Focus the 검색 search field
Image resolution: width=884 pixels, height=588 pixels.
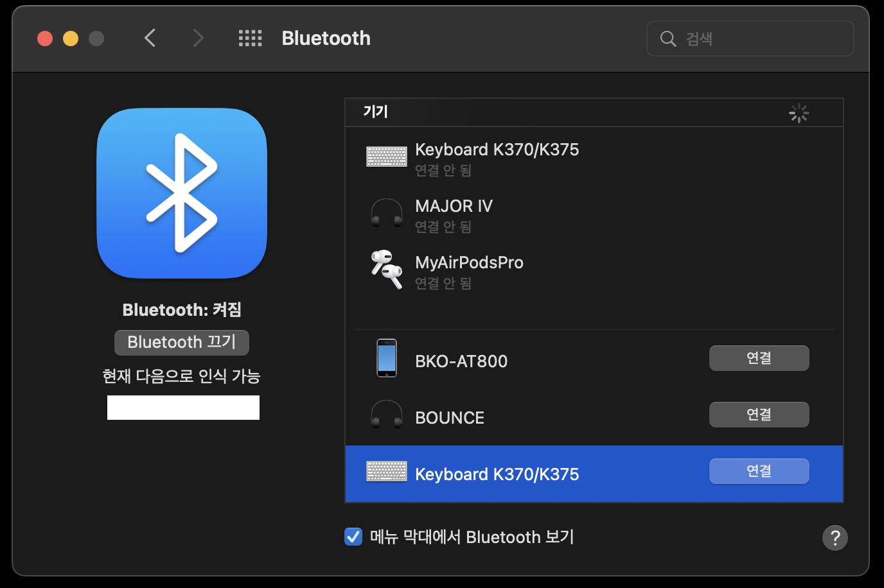tap(750, 39)
